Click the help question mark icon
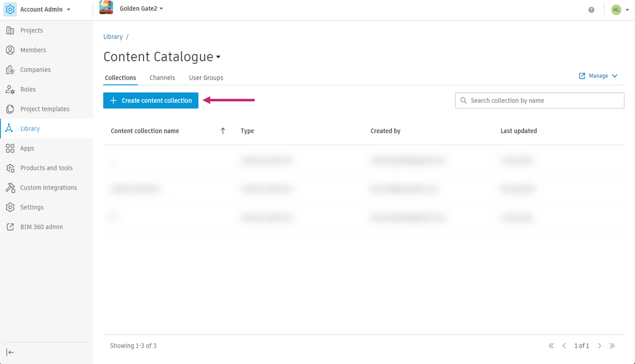 (591, 10)
